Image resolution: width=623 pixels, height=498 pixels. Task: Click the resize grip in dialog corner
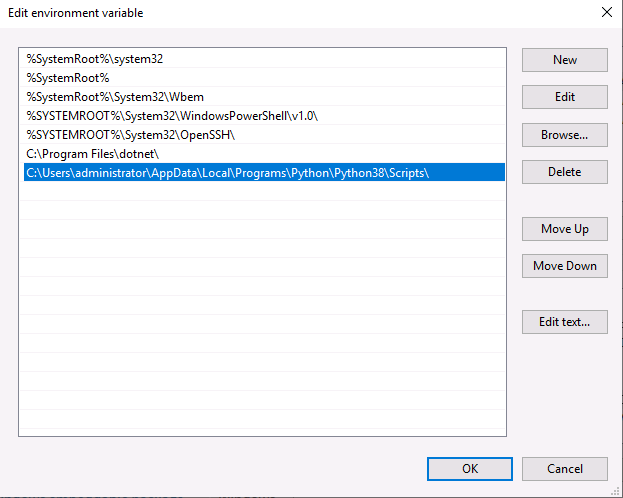615,491
